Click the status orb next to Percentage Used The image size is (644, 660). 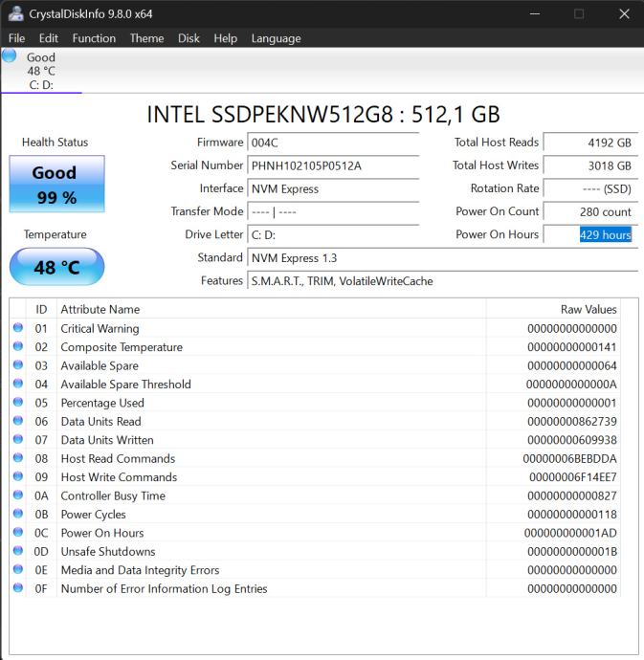pyautogui.click(x=18, y=403)
